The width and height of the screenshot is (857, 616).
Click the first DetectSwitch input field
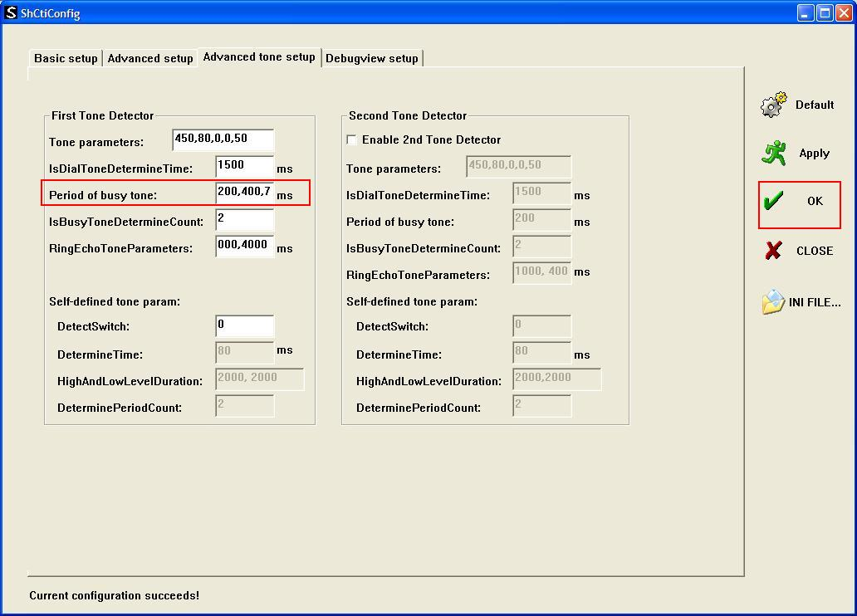[x=244, y=325]
